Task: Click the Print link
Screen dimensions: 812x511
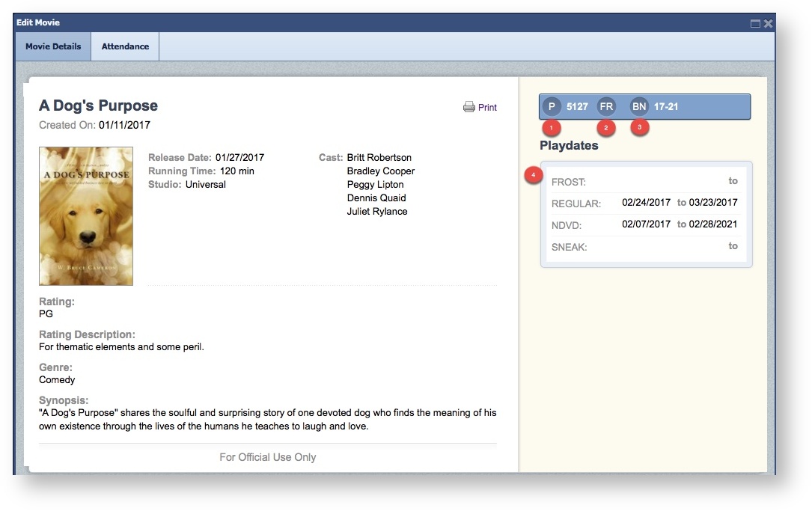Action: [x=487, y=107]
